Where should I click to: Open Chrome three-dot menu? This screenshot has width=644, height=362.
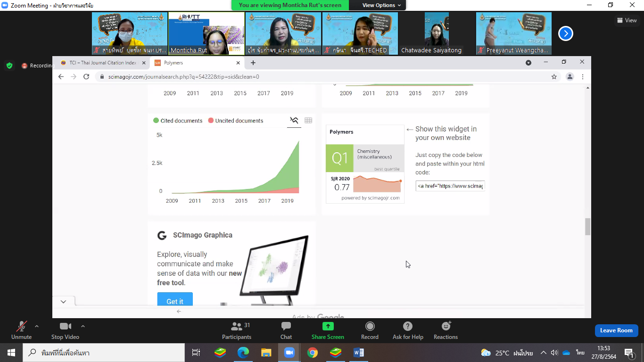(583, 76)
